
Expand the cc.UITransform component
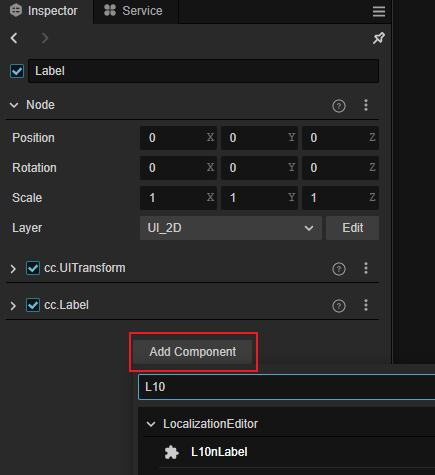click(x=13, y=269)
